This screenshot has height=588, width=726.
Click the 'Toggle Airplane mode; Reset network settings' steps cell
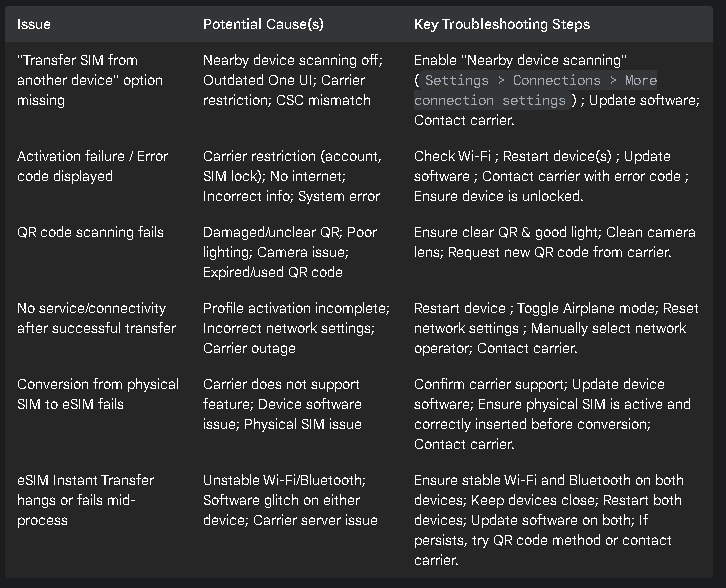pyautogui.click(x=556, y=328)
